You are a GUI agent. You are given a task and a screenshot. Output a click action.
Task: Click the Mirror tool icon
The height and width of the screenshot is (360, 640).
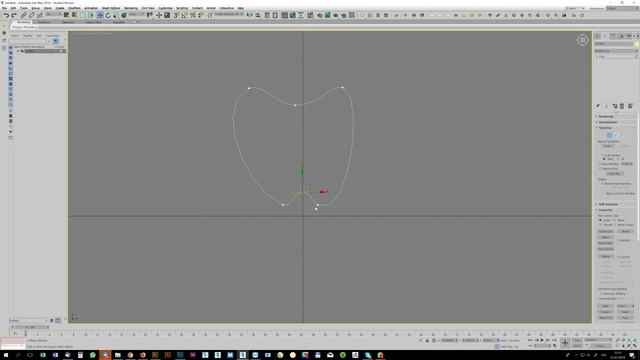[249, 15]
